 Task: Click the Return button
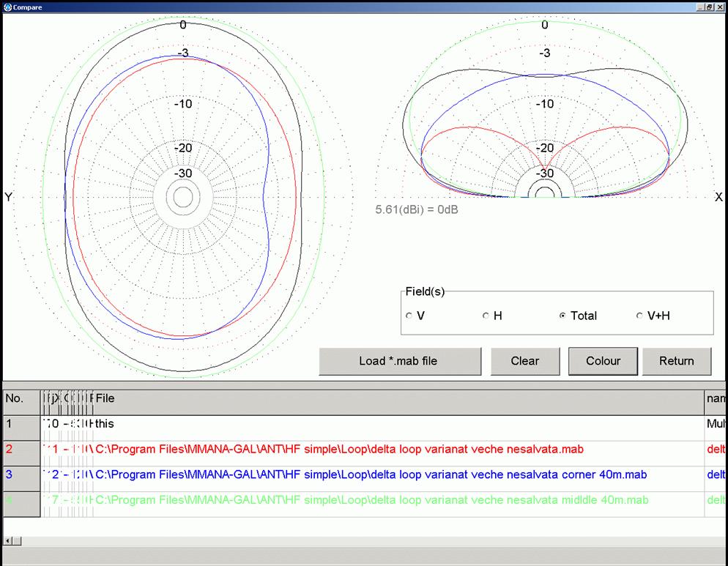click(x=677, y=361)
